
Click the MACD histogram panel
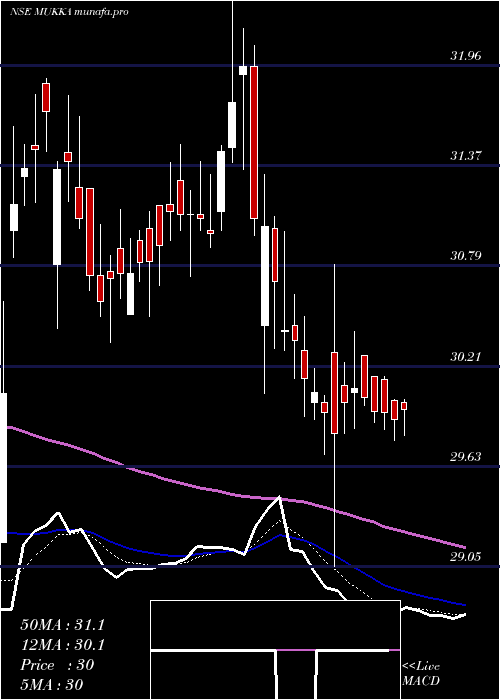(x=275, y=650)
